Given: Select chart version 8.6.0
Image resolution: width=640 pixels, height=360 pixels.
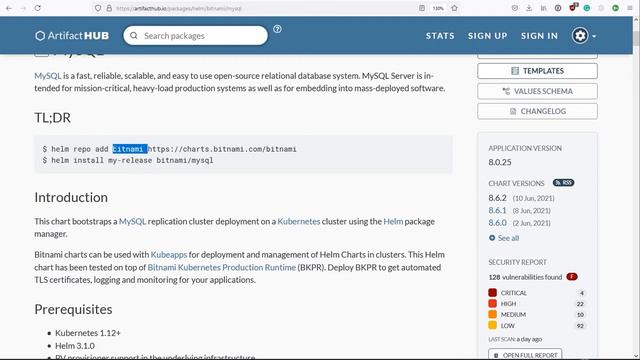Looking at the screenshot, I should (x=498, y=223).
